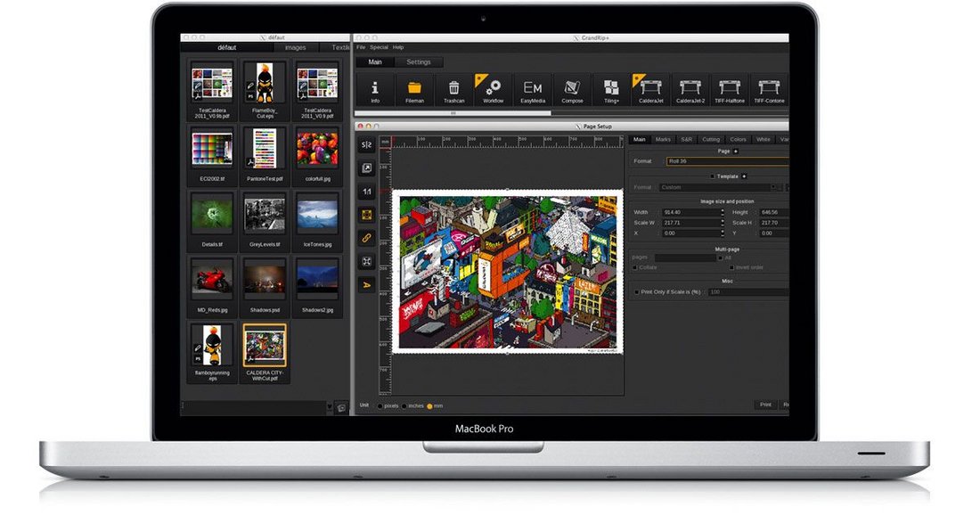Launch the EasyMedia module

click(533, 90)
